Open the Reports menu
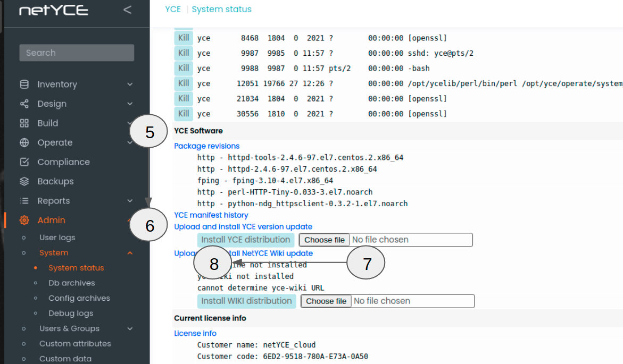Viewport: 623px width, 364px height. (54, 201)
